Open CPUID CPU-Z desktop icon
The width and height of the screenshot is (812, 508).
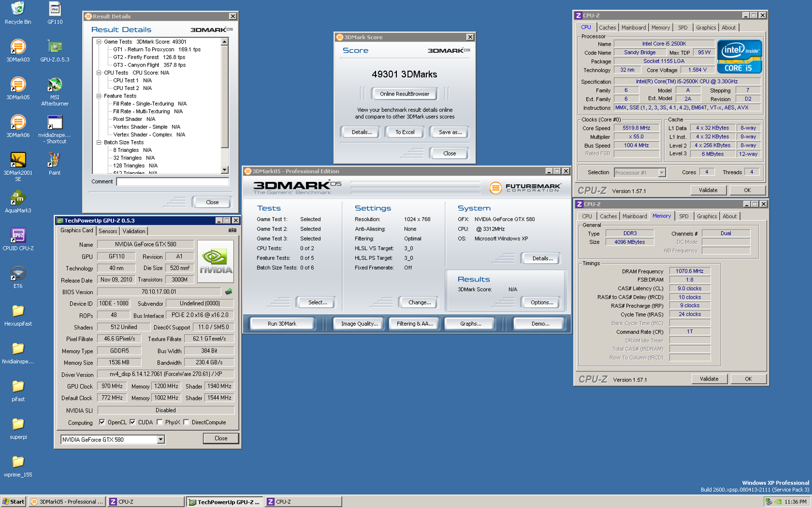coord(18,239)
